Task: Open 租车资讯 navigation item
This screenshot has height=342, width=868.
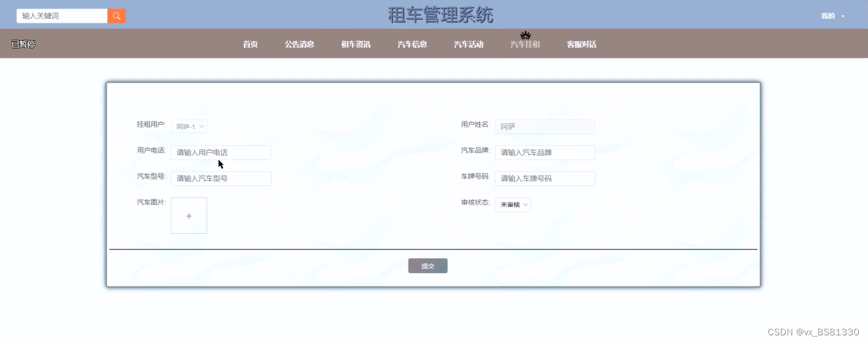Action: coord(356,44)
